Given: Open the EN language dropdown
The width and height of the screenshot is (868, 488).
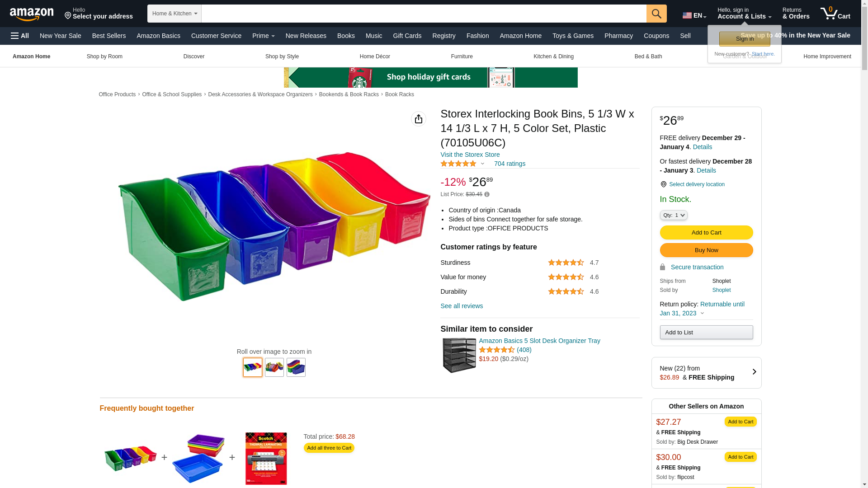Looking at the screenshot, I should coord(694,15).
